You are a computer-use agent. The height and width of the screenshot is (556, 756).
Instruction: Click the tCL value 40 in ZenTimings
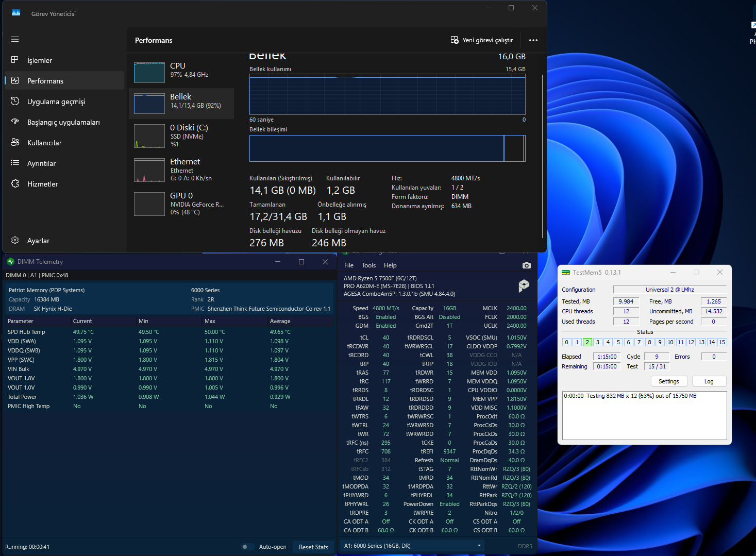tap(386, 338)
